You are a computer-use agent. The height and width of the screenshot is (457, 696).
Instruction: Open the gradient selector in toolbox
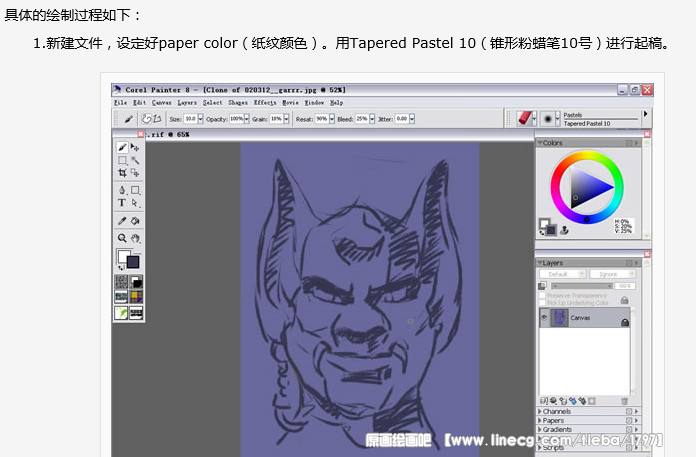coord(136,282)
